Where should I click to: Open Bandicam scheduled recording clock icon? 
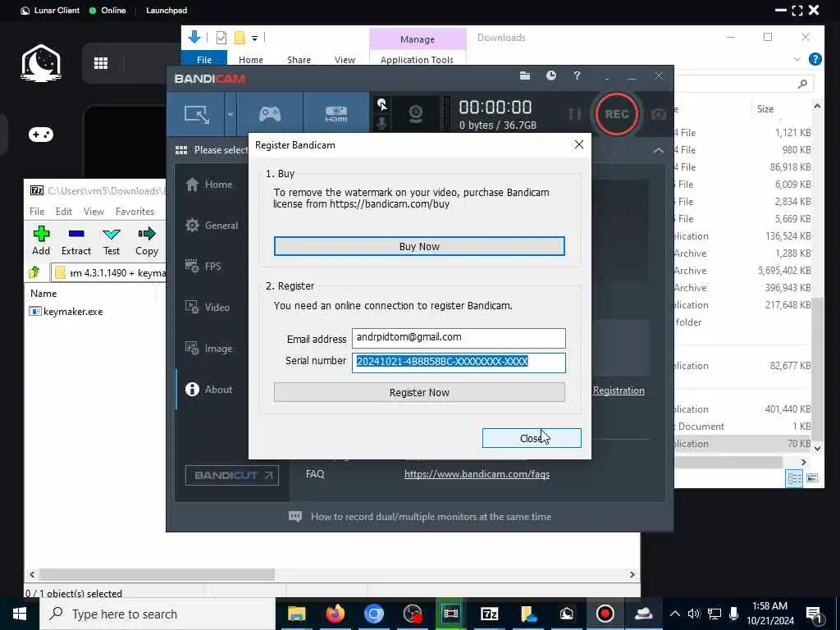[x=550, y=75]
